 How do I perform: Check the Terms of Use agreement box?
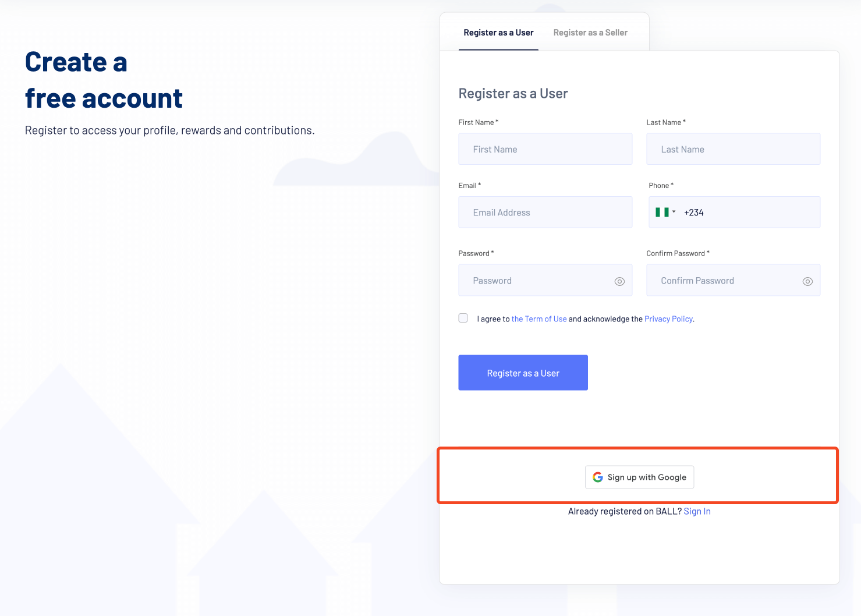463,318
